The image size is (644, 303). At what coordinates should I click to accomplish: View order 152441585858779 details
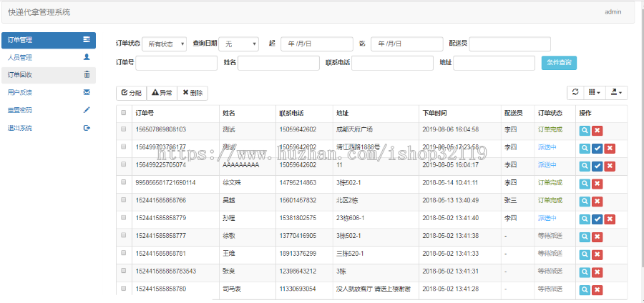pyautogui.click(x=585, y=219)
